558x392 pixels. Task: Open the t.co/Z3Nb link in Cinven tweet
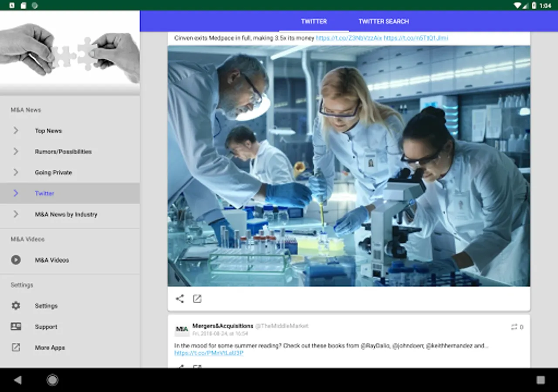coord(349,38)
